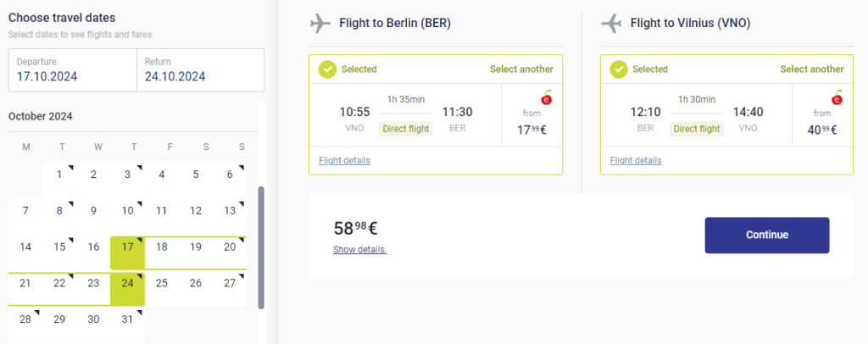The width and height of the screenshot is (868, 344).
Task: Click the green checkmark on the Vilnius flight
Action: pyautogui.click(x=620, y=69)
